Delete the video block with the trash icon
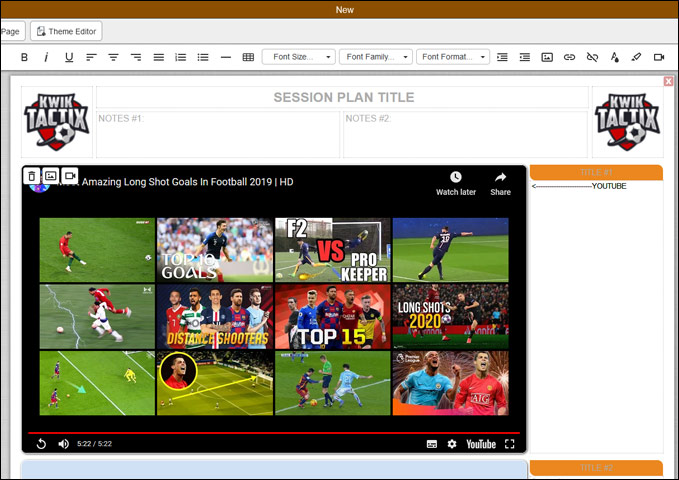This screenshot has width=679, height=480. pos(32,176)
